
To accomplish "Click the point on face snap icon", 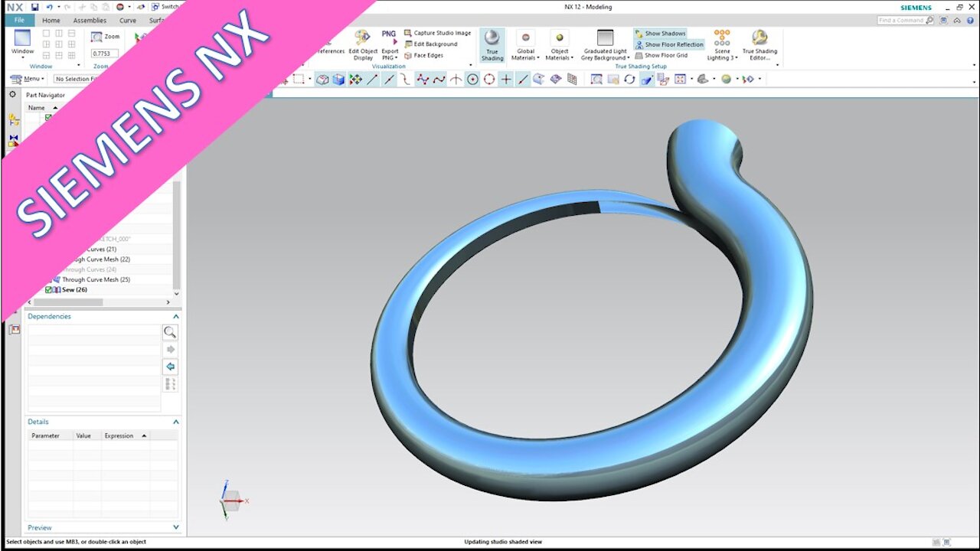I will 539,79.
